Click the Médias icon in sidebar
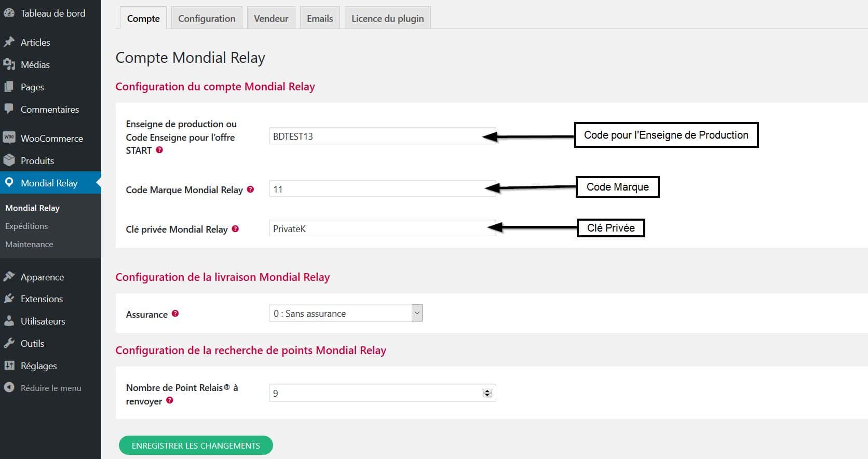Image resolution: width=868 pixels, height=459 pixels. pos(9,64)
